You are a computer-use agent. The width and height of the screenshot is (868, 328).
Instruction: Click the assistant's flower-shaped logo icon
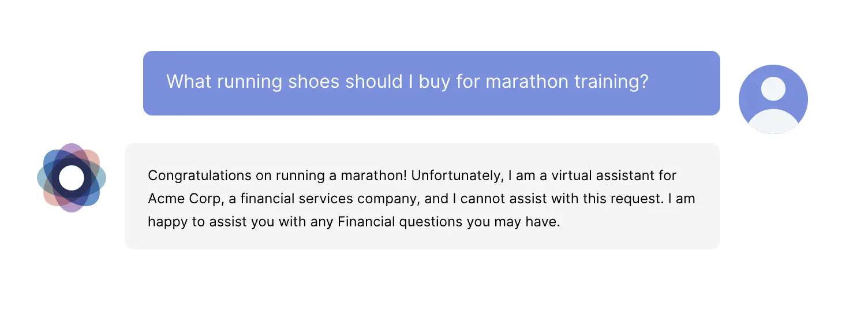[72, 178]
